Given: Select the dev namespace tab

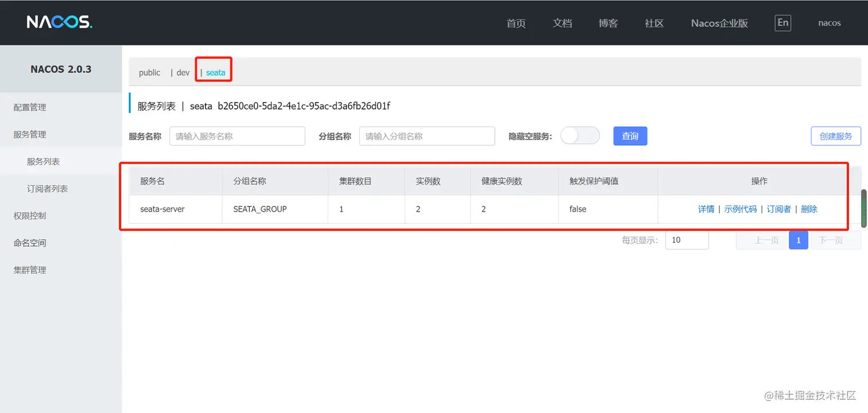Looking at the screenshot, I should click(x=183, y=73).
